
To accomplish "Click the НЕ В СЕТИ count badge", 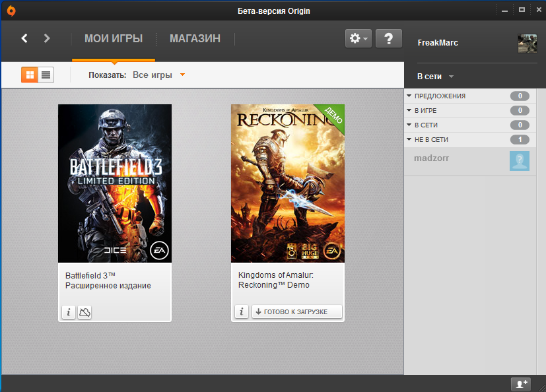I will pos(520,140).
